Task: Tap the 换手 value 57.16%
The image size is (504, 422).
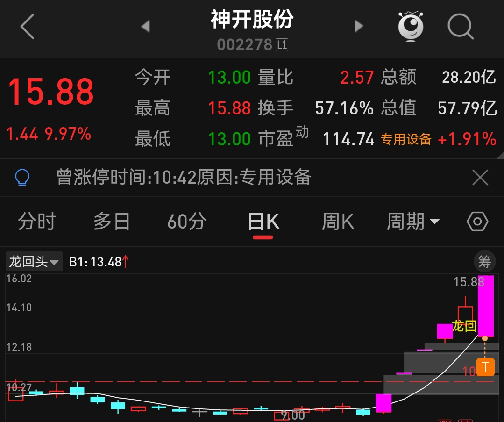Action: tap(344, 108)
